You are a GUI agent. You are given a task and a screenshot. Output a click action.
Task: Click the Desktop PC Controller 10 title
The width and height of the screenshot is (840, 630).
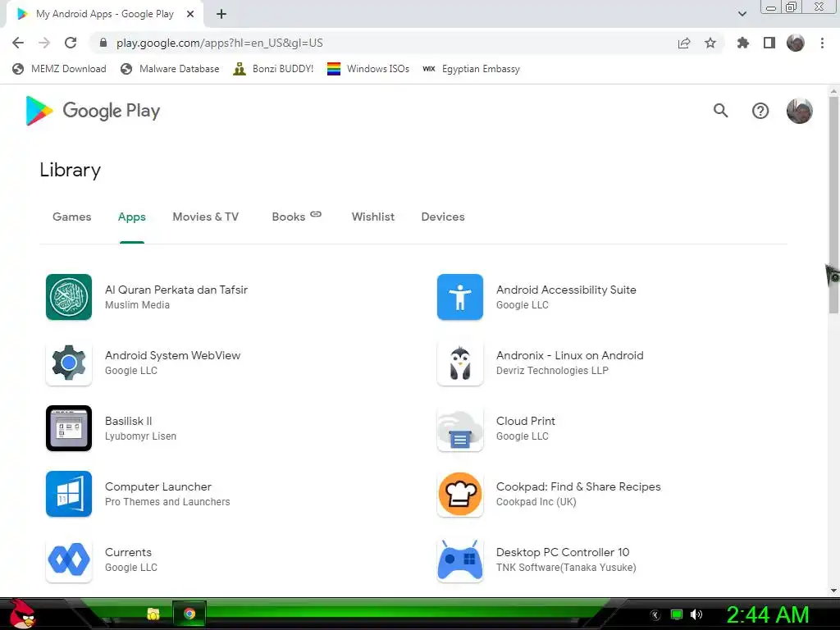(x=563, y=552)
